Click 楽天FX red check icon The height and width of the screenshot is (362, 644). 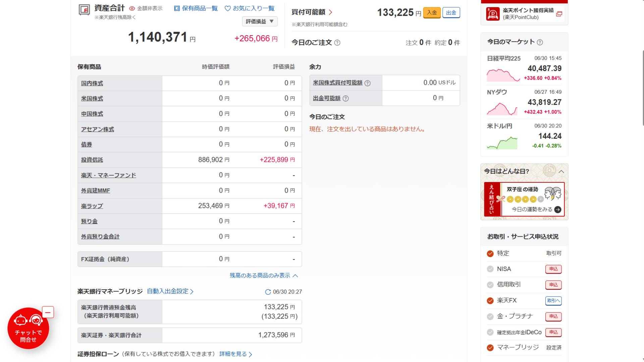[x=490, y=301]
